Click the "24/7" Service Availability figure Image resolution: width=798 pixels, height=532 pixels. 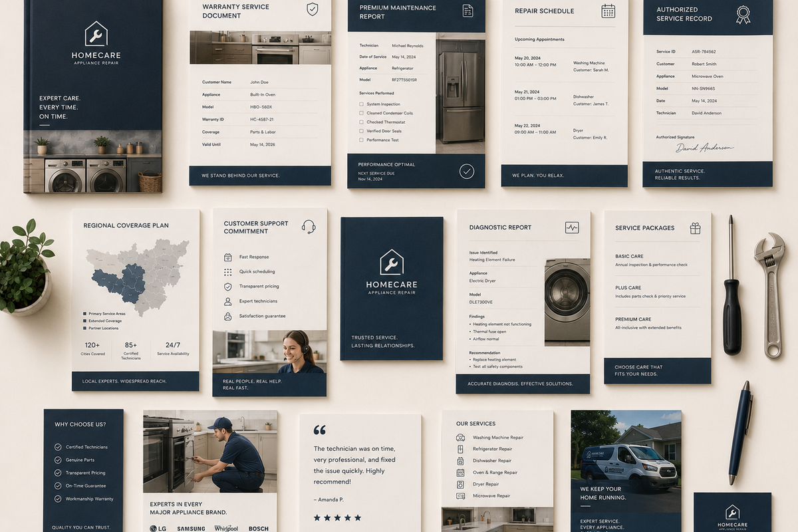[172, 345]
